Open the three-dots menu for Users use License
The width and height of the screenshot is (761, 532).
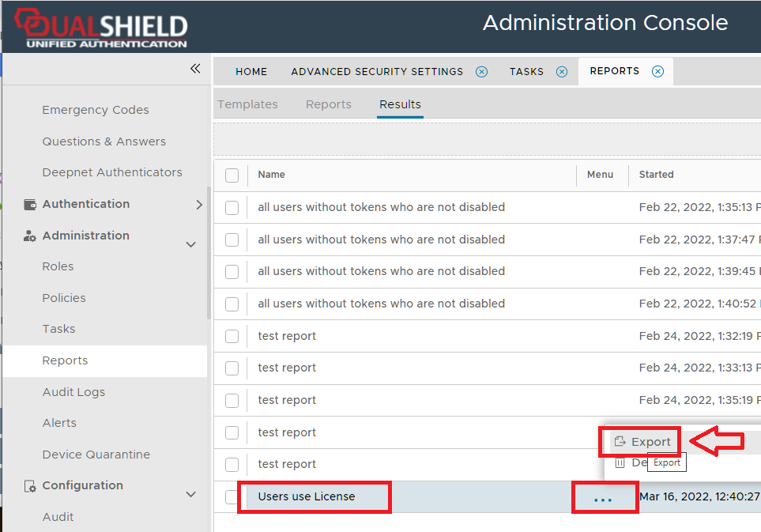pyautogui.click(x=603, y=500)
